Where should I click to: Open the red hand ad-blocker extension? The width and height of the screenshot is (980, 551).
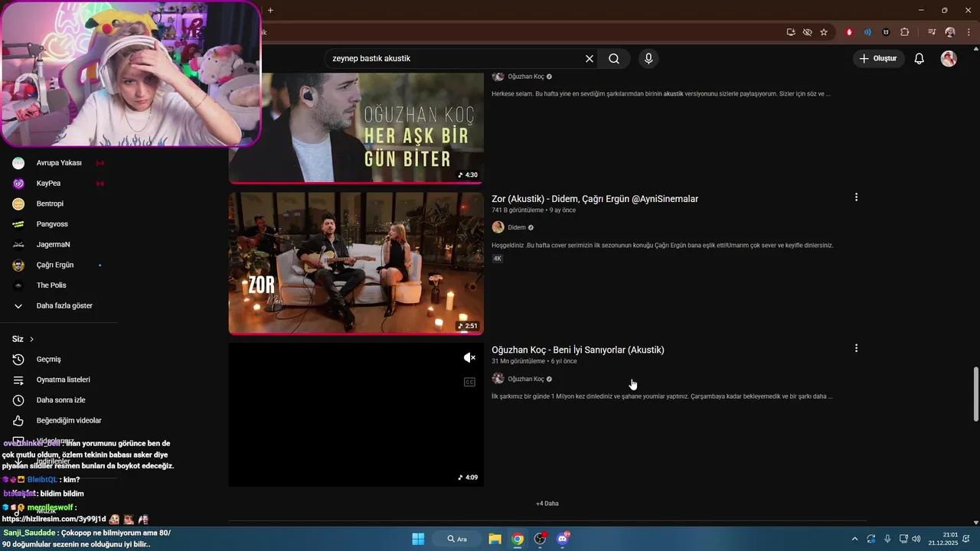click(849, 32)
